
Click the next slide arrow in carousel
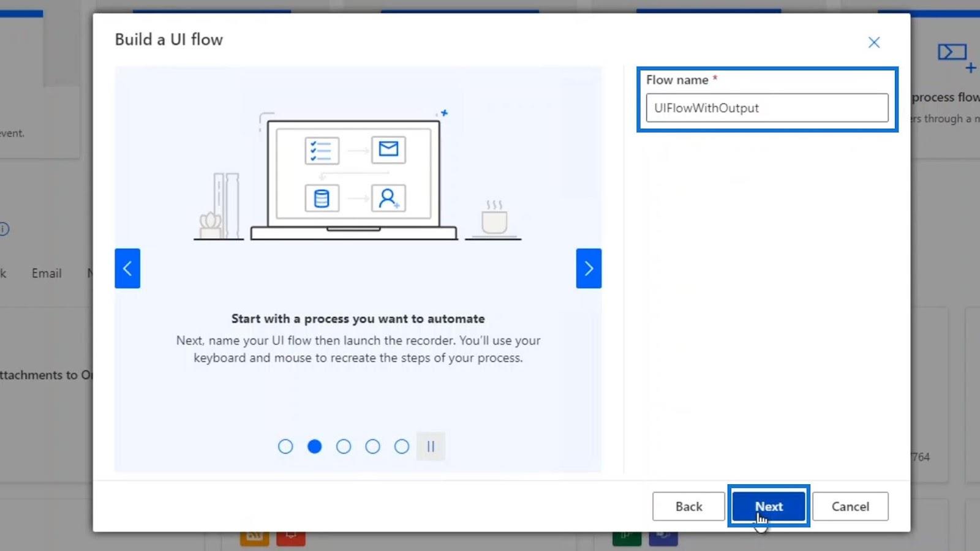(x=589, y=268)
